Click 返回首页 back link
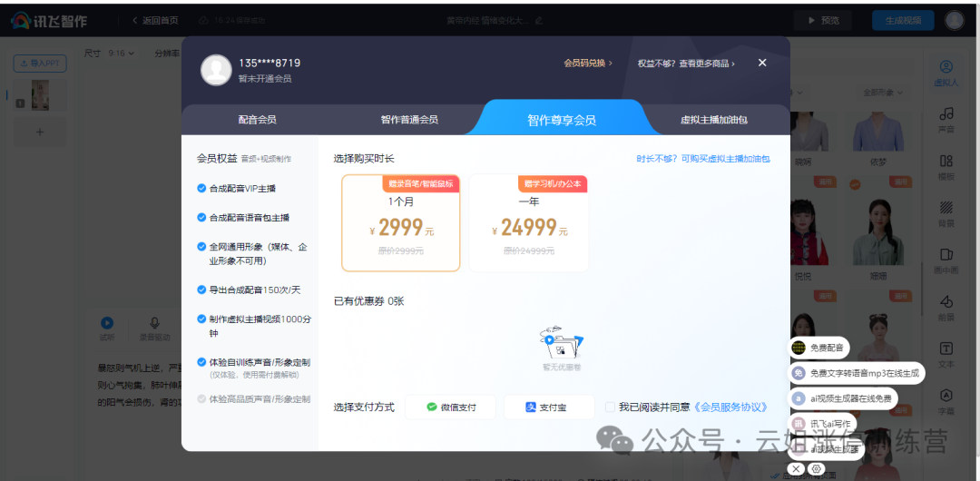This screenshot has height=481, width=980. coord(155,21)
